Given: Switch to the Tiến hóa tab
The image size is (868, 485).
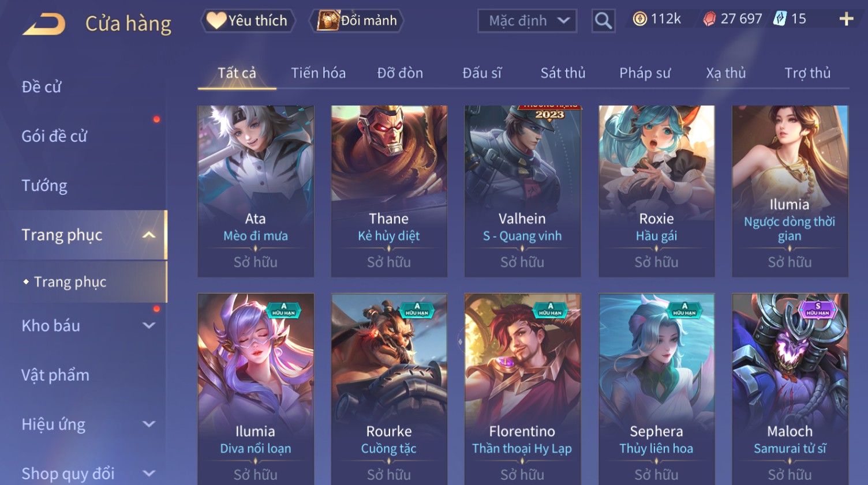Looking at the screenshot, I should pos(318,73).
